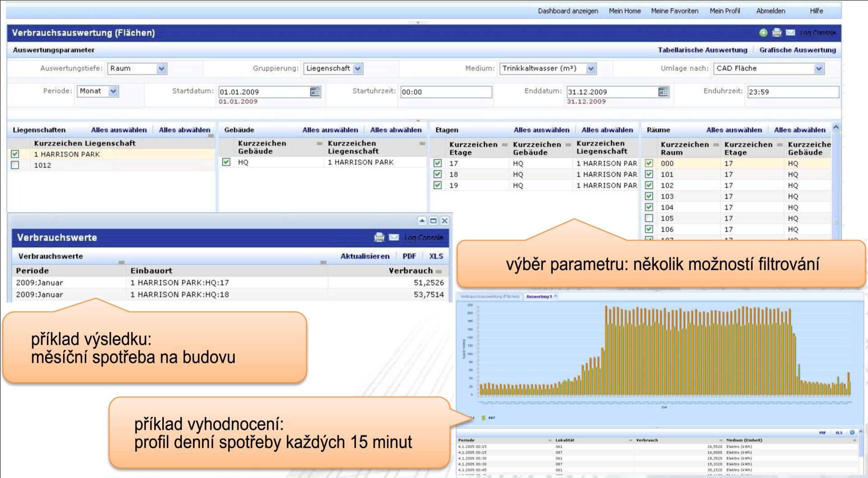Open column menu of Kurzzeichen Etage in Etagen
The image size is (868, 478).
click(505, 145)
